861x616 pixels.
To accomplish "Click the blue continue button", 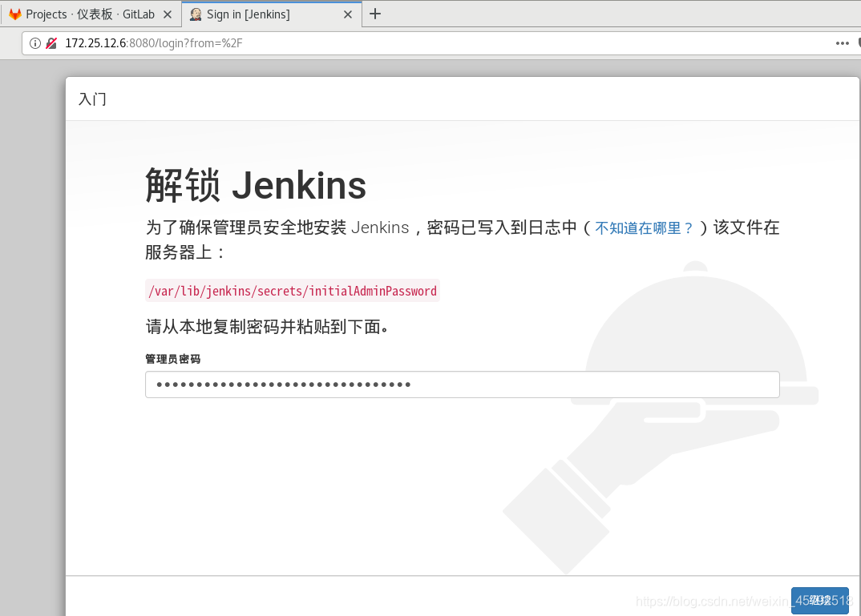I will pyautogui.click(x=820, y=601).
